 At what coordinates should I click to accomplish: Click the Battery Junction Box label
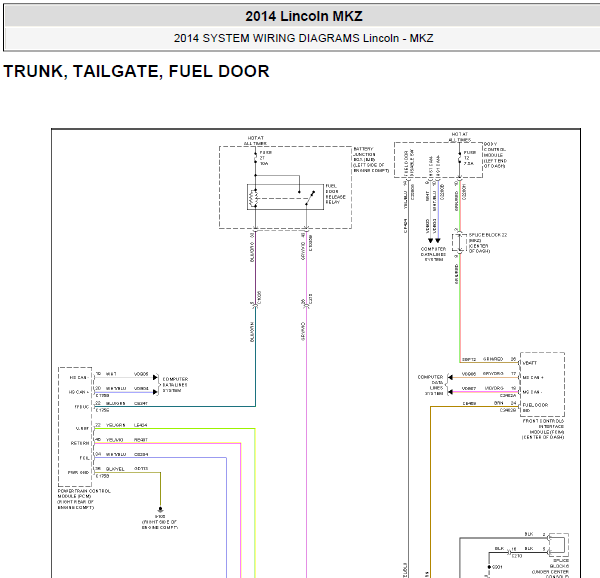click(371, 160)
